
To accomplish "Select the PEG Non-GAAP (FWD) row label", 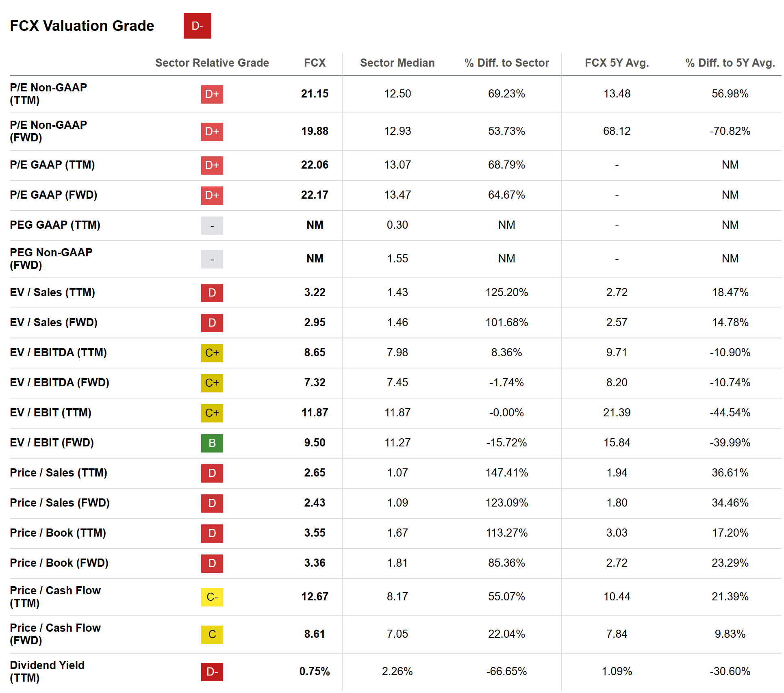I will pos(51,259).
